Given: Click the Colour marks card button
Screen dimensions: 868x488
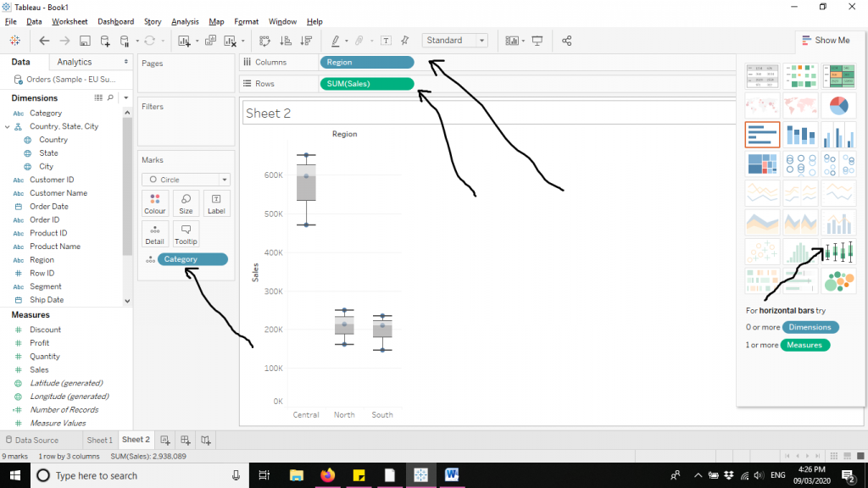Looking at the screenshot, I should pyautogui.click(x=155, y=203).
